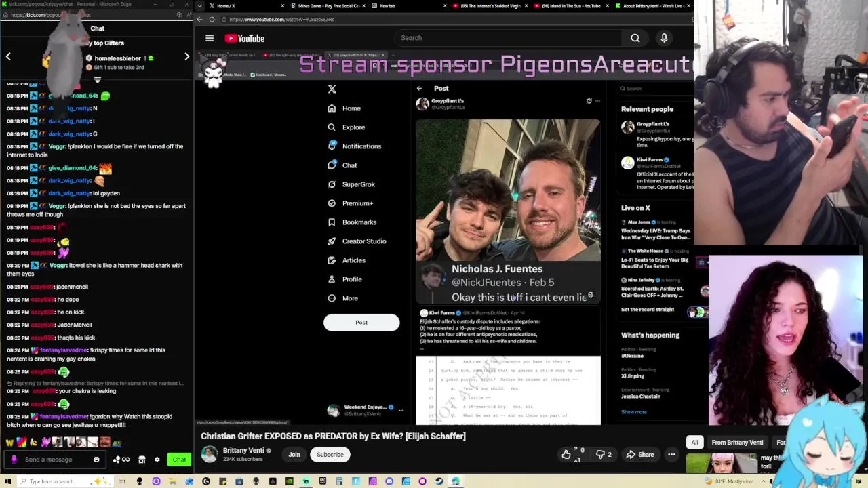
Task: Go back using the Post arrow on X
Action: (x=419, y=88)
